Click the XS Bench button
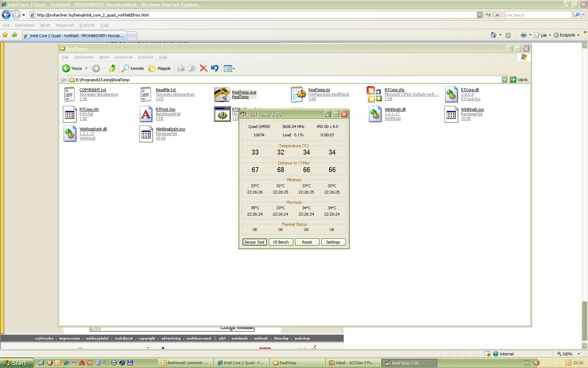Screen dimensions: 588x368 point(281,242)
